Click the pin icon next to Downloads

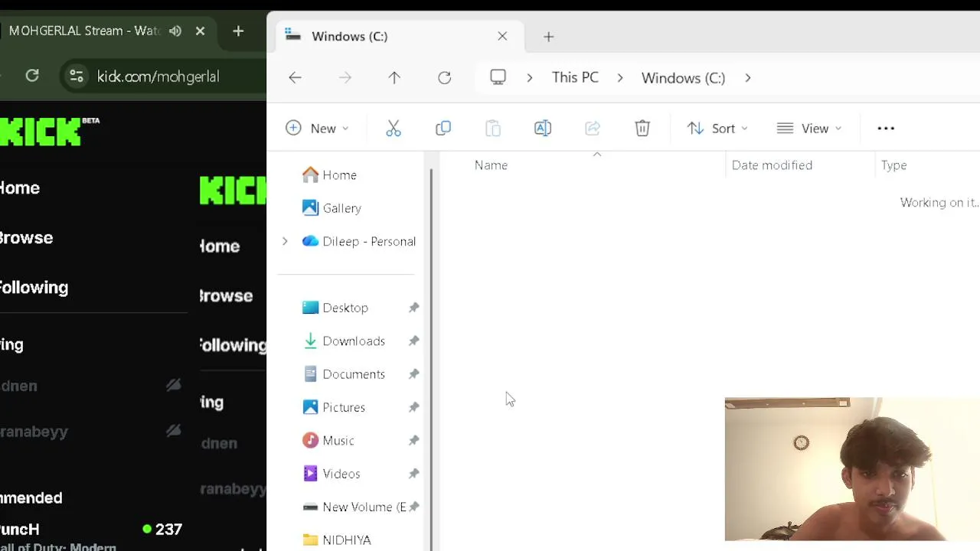(x=413, y=341)
